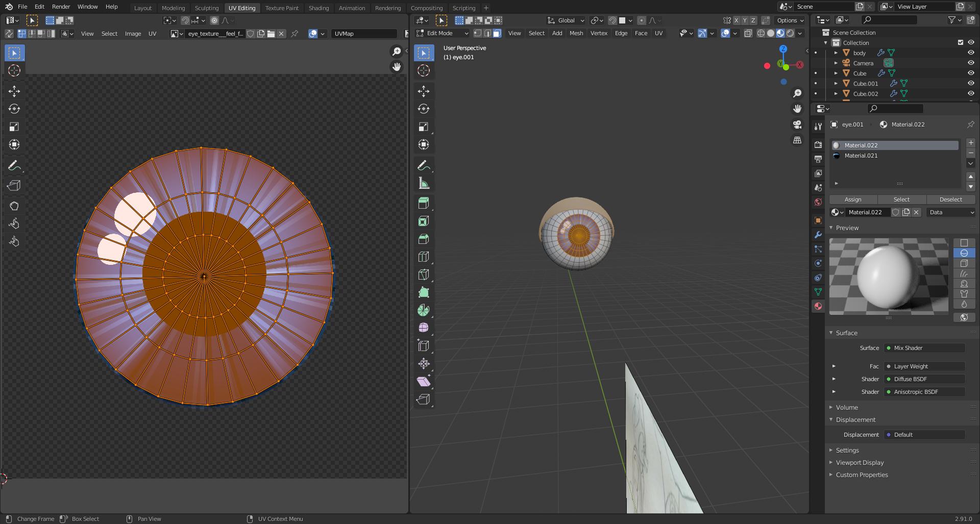The height and width of the screenshot is (524, 980).
Task: Select the Scale tool in the UV editor
Action: coord(14,127)
